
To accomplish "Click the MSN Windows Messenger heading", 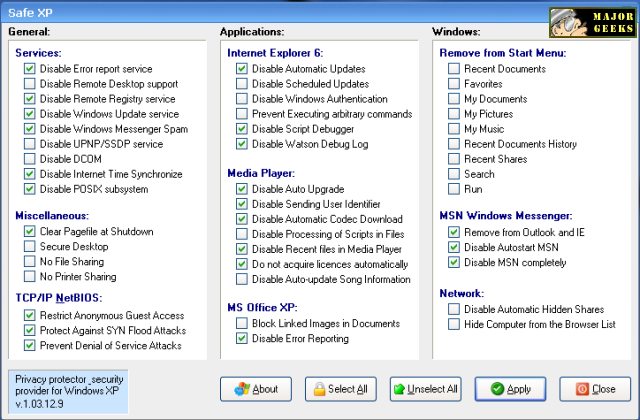I will [506, 216].
